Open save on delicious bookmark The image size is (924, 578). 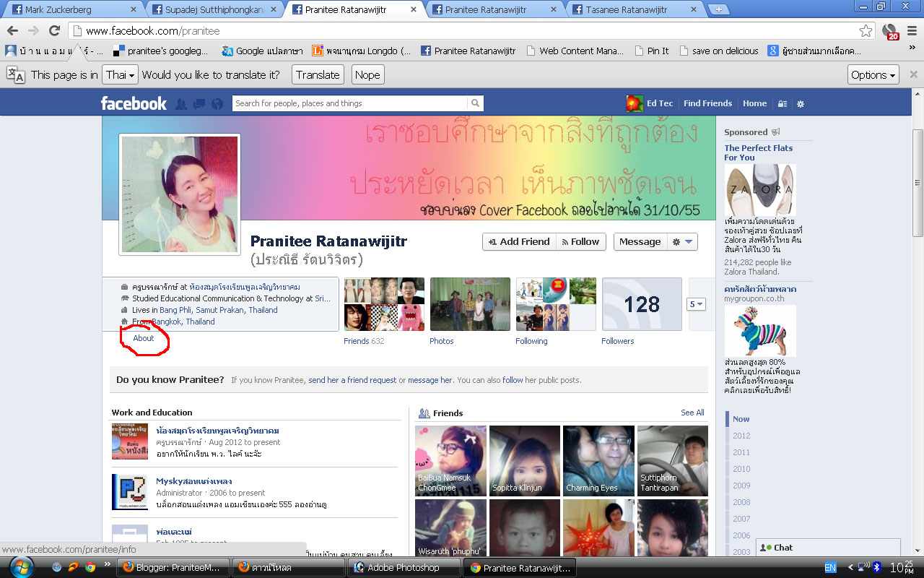tap(719, 51)
